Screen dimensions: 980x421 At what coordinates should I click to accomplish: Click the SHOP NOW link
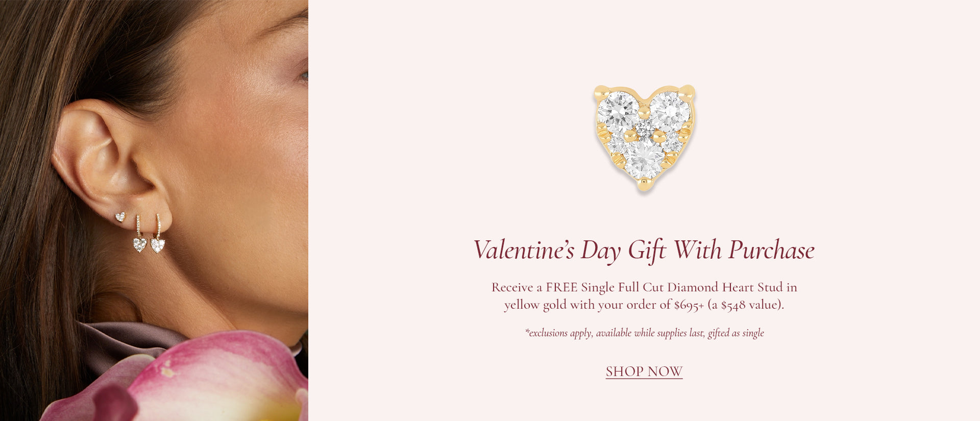[x=644, y=372]
